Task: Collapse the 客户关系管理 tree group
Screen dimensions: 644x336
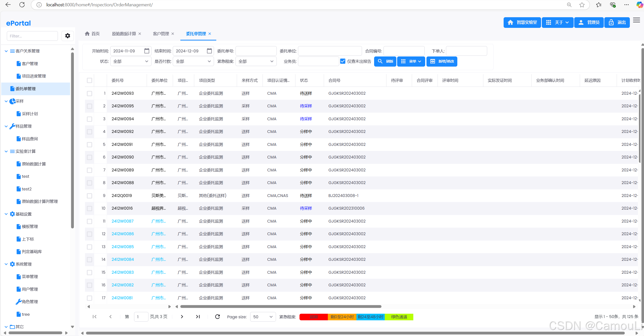Action: tap(6, 51)
